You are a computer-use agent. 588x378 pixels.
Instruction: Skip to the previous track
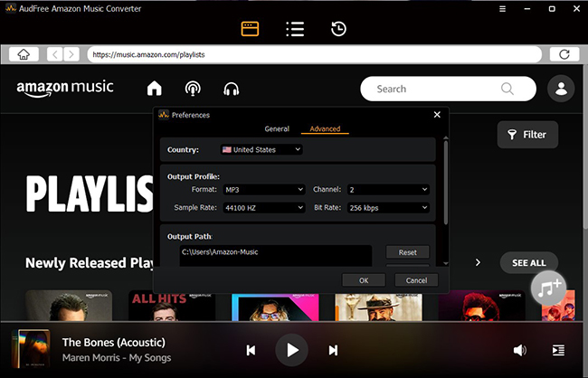tap(251, 350)
